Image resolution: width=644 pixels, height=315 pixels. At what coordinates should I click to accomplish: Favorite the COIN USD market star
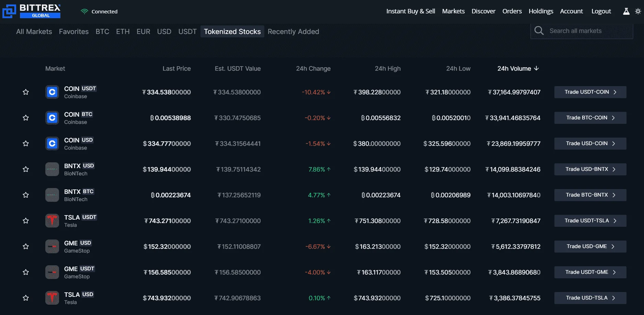pos(26,143)
